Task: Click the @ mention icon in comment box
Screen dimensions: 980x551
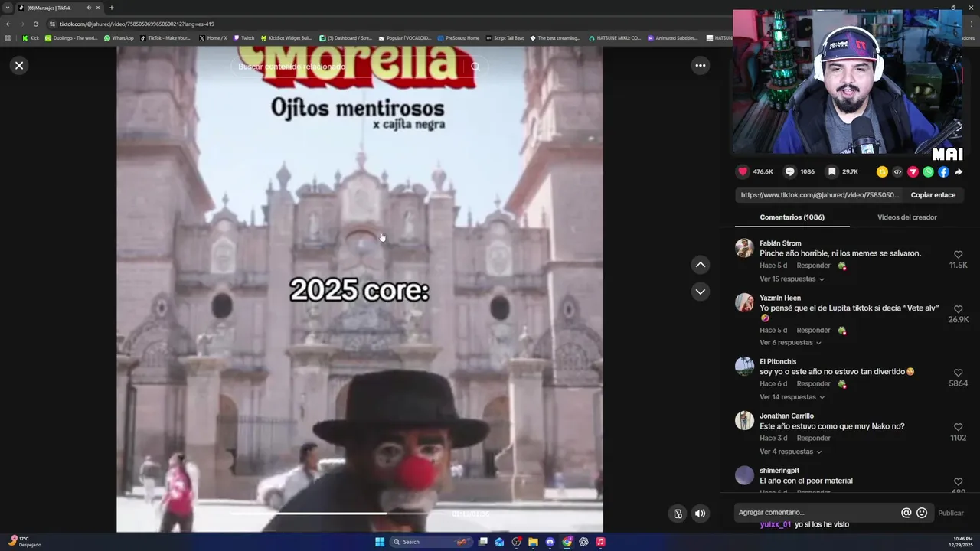Action: tap(906, 513)
